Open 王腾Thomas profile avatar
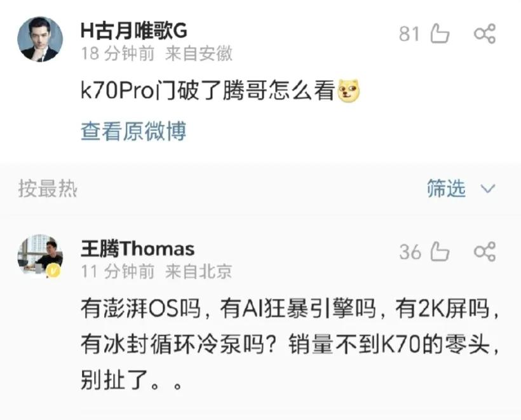 click(x=40, y=255)
